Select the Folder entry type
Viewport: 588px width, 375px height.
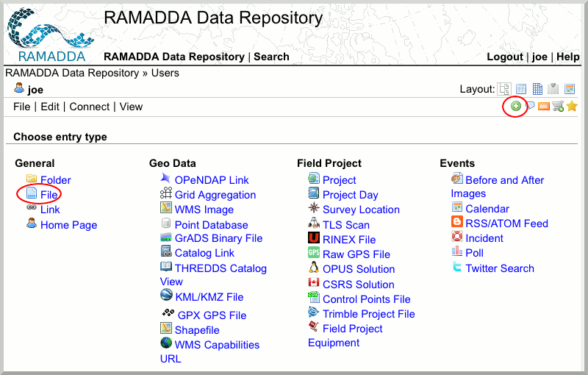(55, 180)
